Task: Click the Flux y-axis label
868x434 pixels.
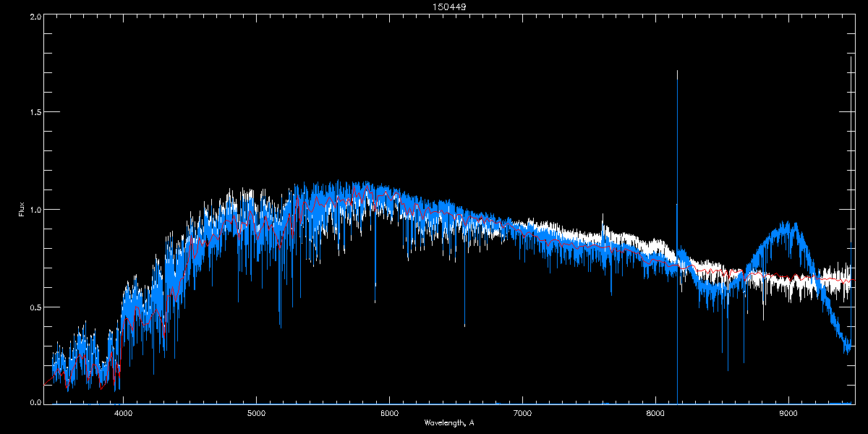Action: pos(22,210)
